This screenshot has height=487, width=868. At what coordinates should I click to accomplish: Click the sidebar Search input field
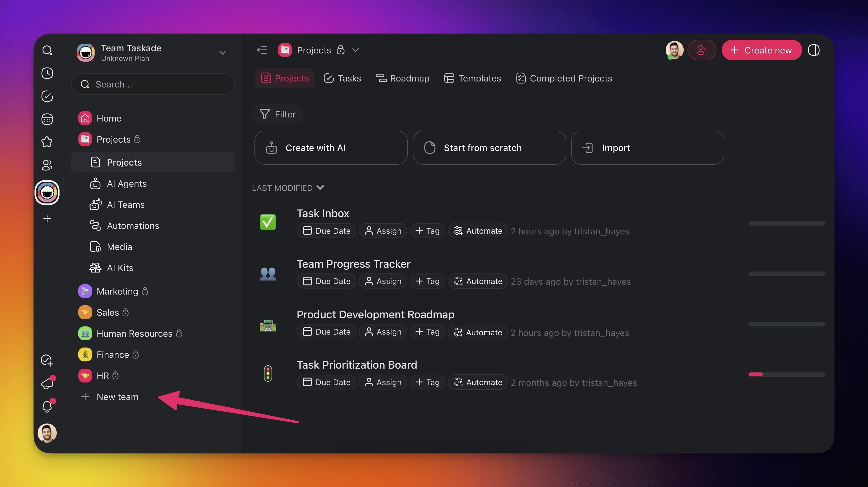(x=153, y=84)
